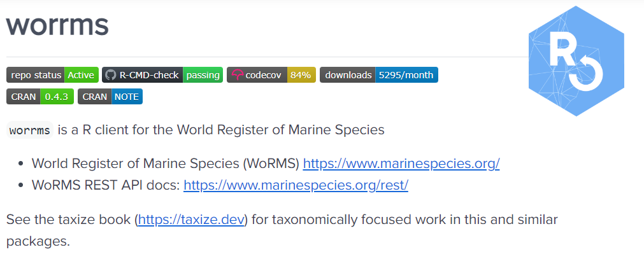Viewport: 644px width, 259px height.
Task: Click the R-CMD-check passing badge label
Action: point(150,75)
